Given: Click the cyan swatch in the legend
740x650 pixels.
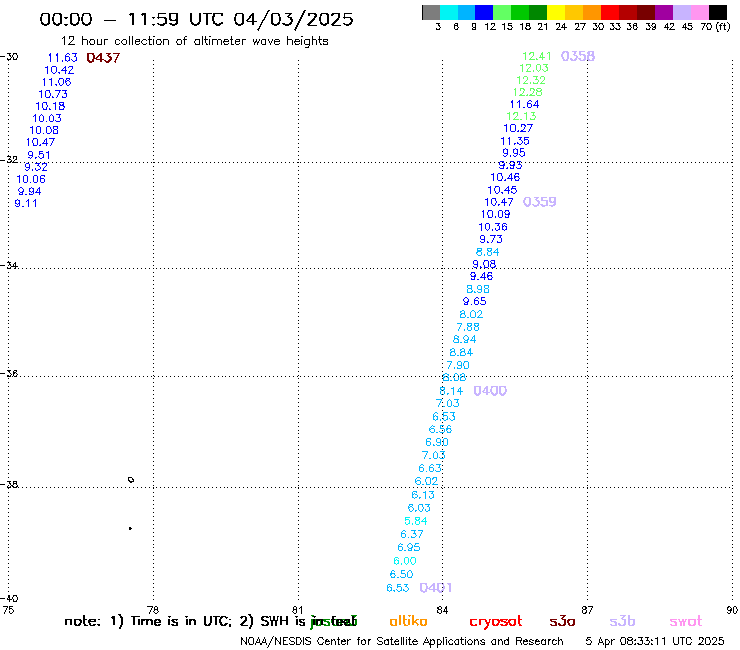Looking at the screenshot, I should (449, 12).
